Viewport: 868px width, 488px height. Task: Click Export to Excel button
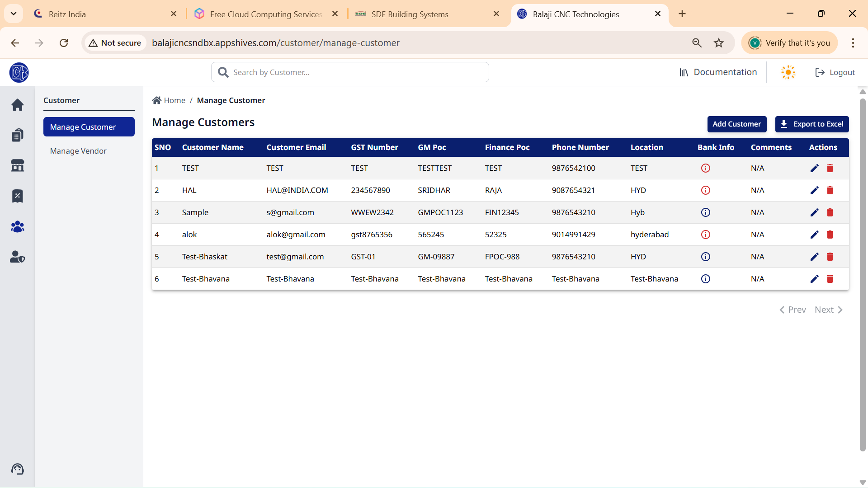tap(811, 124)
